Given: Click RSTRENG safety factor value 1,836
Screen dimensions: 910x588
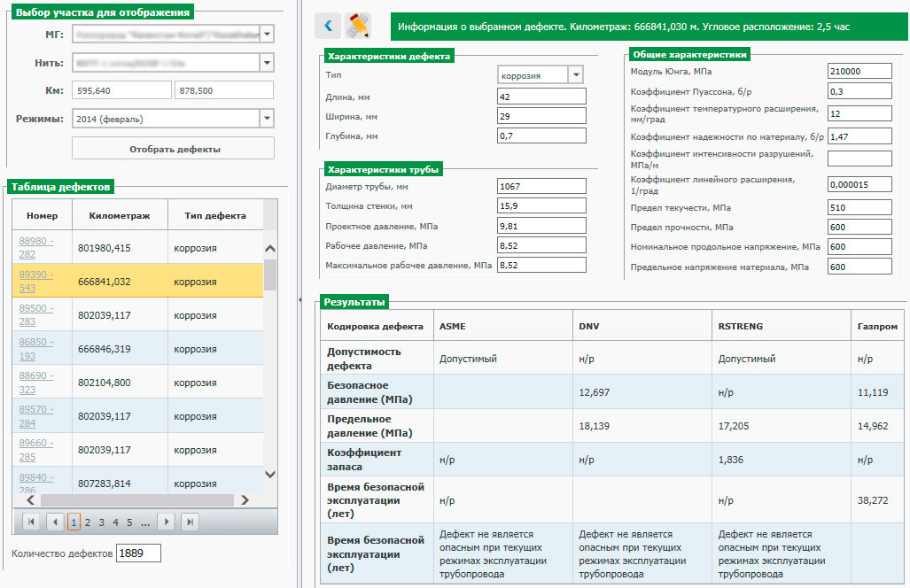Looking at the screenshot, I should point(731,460).
